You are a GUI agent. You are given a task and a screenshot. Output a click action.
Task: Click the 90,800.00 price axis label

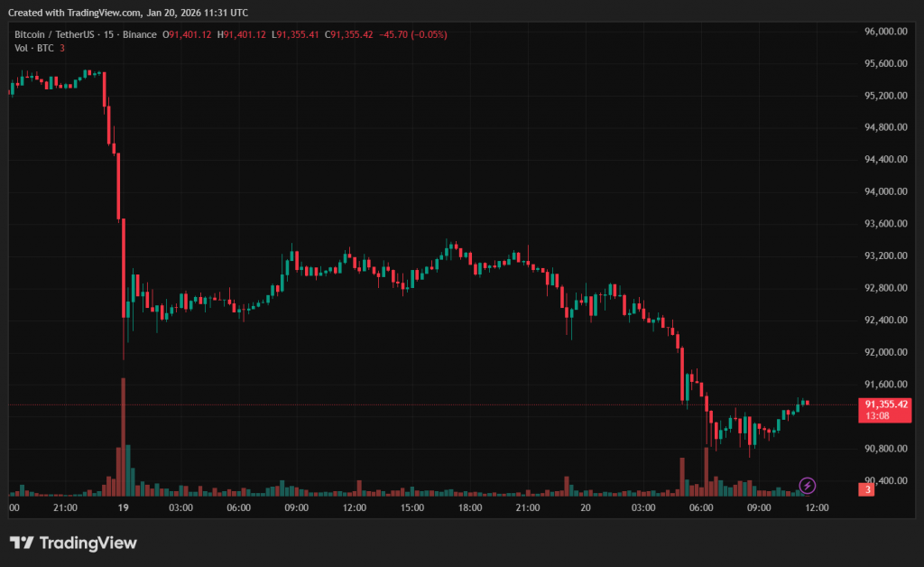pyautogui.click(x=885, y=449)
